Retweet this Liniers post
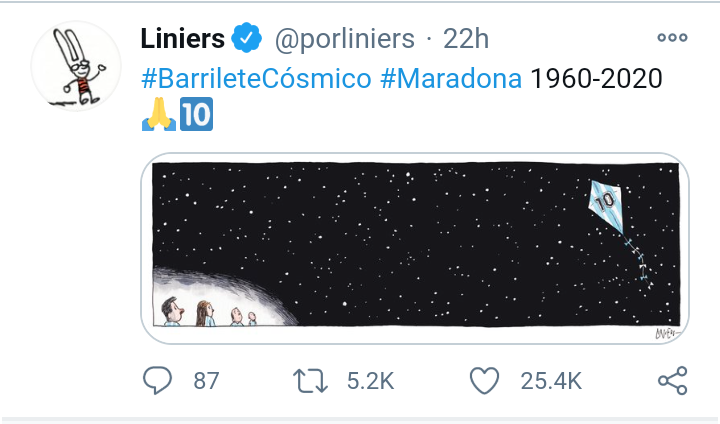 (x=310, y=381)
